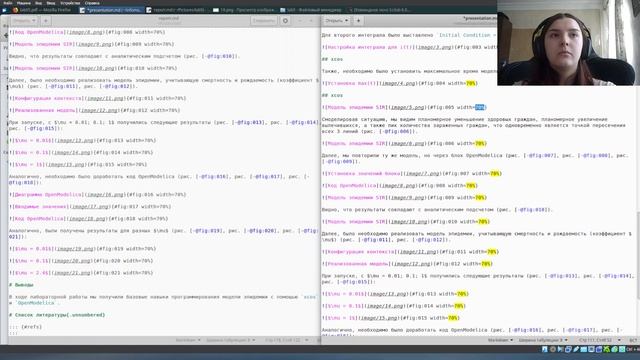Switch to the 18.png image viewer taskbar window
This screenshot has height=360, width=640.
[245, 10]
